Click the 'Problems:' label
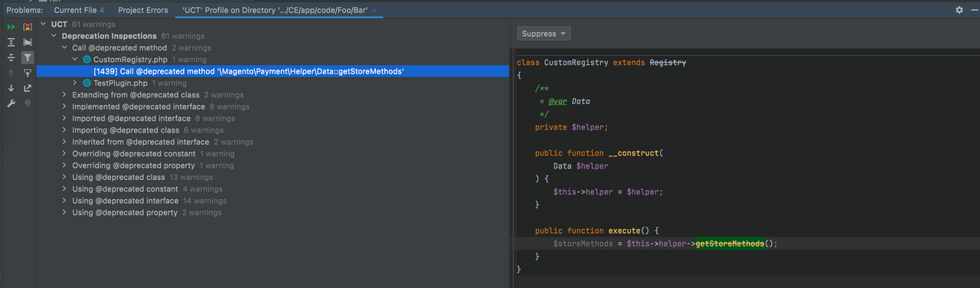 (x=24, y=10)
